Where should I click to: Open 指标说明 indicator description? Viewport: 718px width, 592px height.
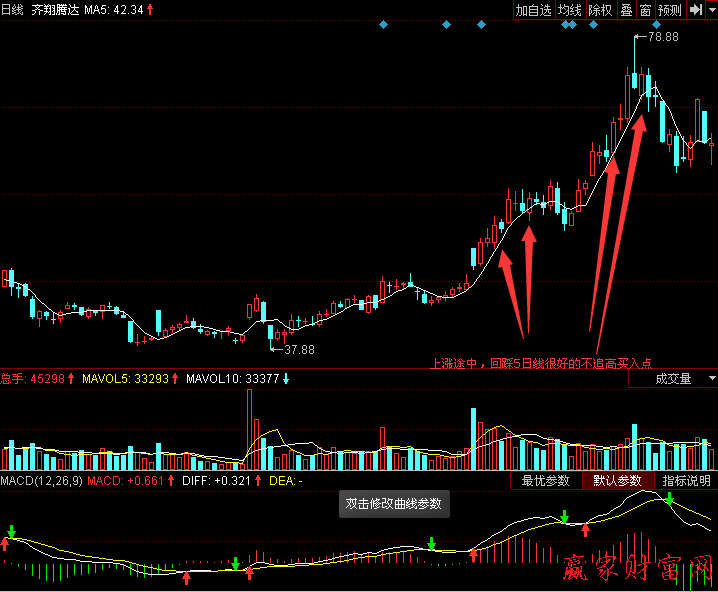(x=687, y=480)
